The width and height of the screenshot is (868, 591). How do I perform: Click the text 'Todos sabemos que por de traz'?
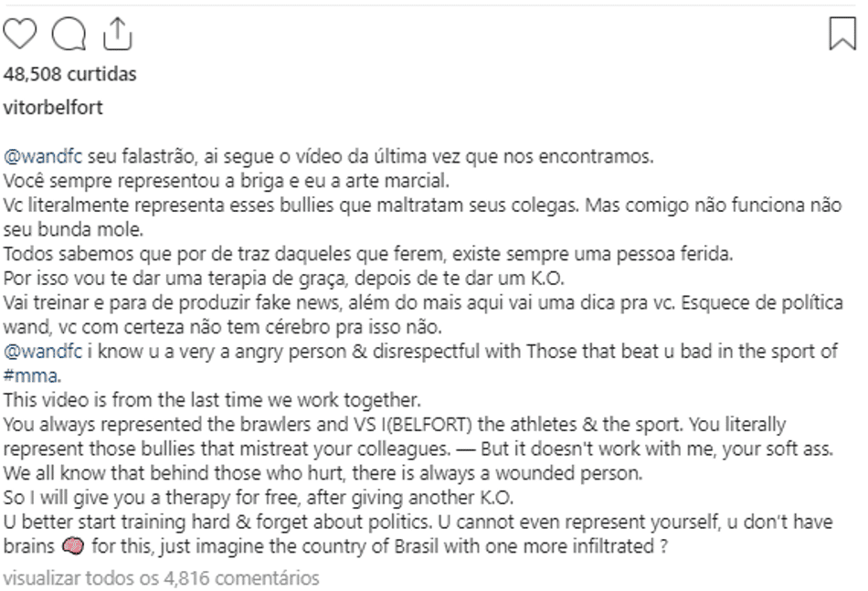[367, 253]
